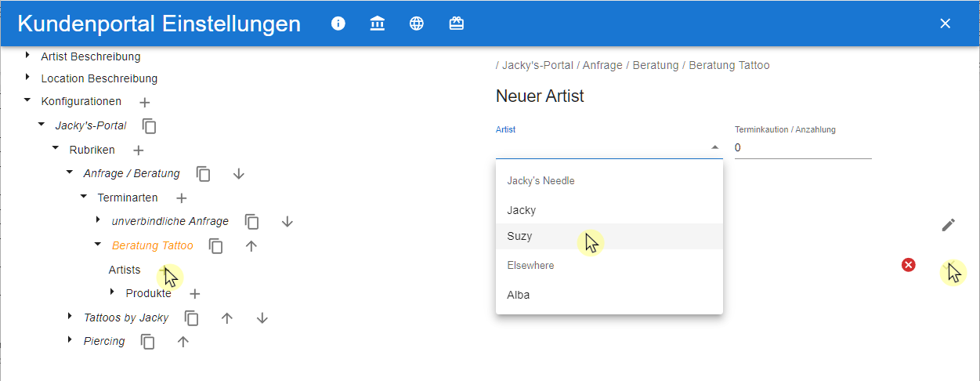This screenshot has width=980, height=381.
Task: Select the unverbindliche Anfrage tree item
Action: click(x=170, y=221)
